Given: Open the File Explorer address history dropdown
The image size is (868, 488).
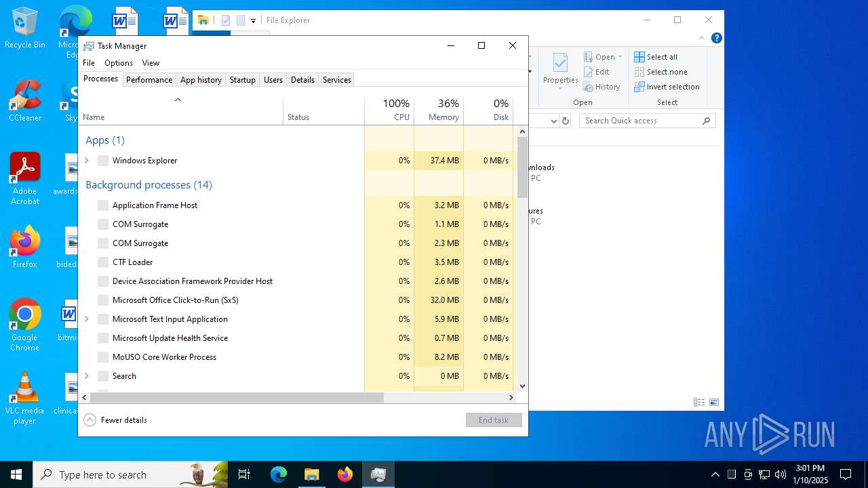Looking at the screenshot, I should tap(553, 121).
